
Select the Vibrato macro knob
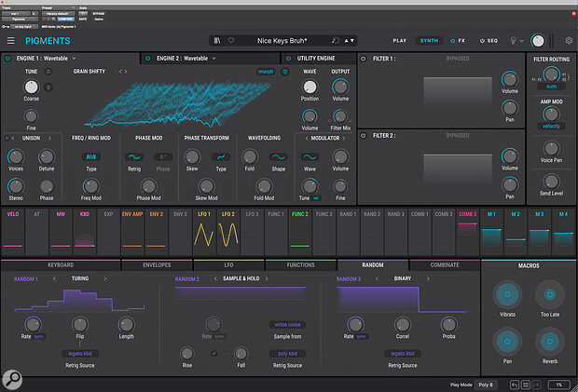tap(507, 294)
